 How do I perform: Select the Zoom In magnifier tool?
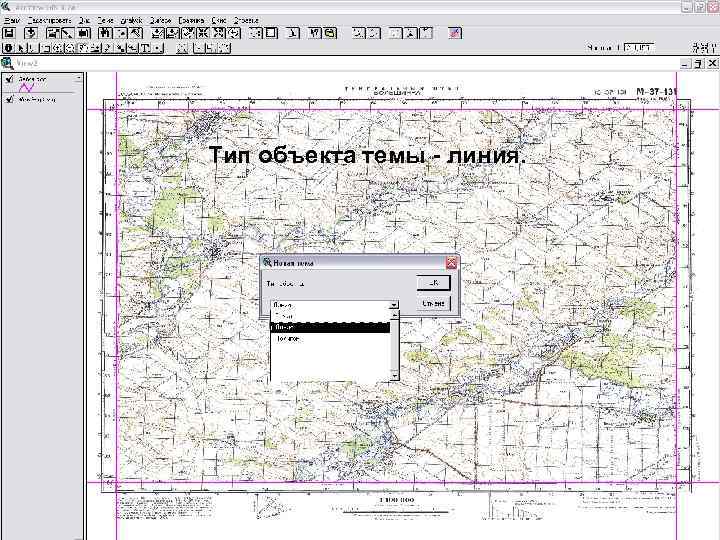57,48
